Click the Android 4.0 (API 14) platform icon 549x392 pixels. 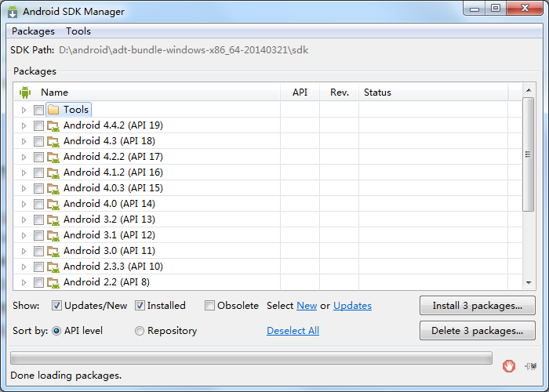[53, 204]
